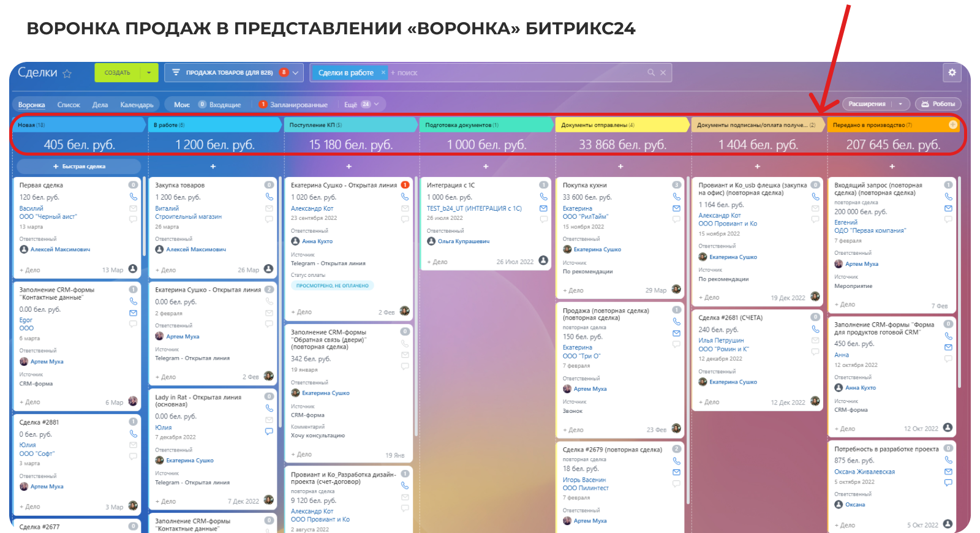Click mail icon on 'Входящий запрос' card
Image resolution: width=980 pixels, height=533 pixels.
coord(948,208)
